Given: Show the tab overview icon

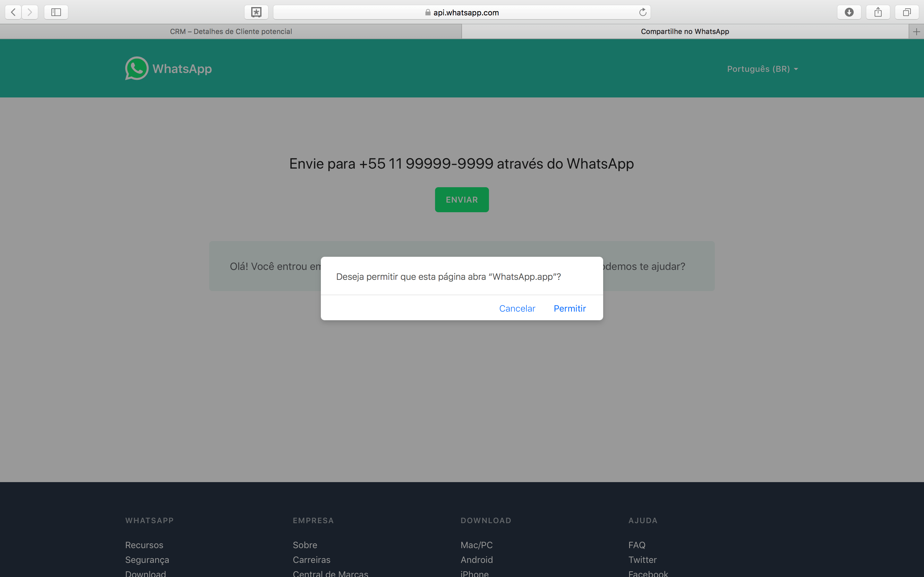Looking at the screenshot, I should pyautogui.click(x=906, y=12).
